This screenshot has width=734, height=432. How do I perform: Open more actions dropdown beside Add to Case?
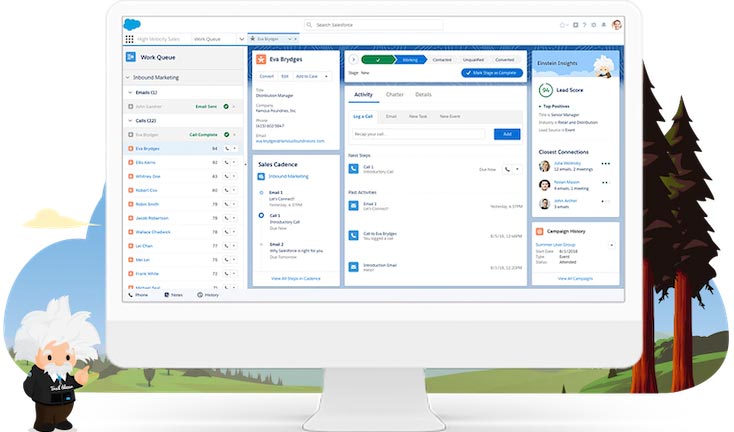point(326,76)
